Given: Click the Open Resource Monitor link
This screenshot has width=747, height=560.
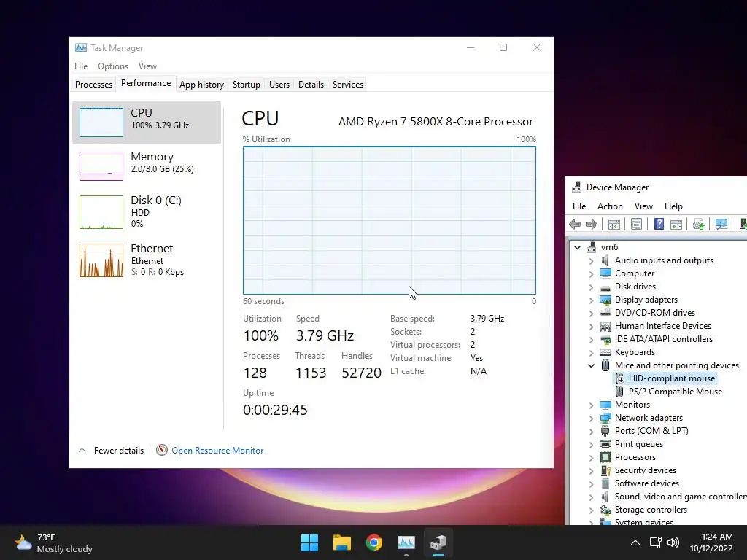Looking at the screenshot, I should (x=217, y=451).
